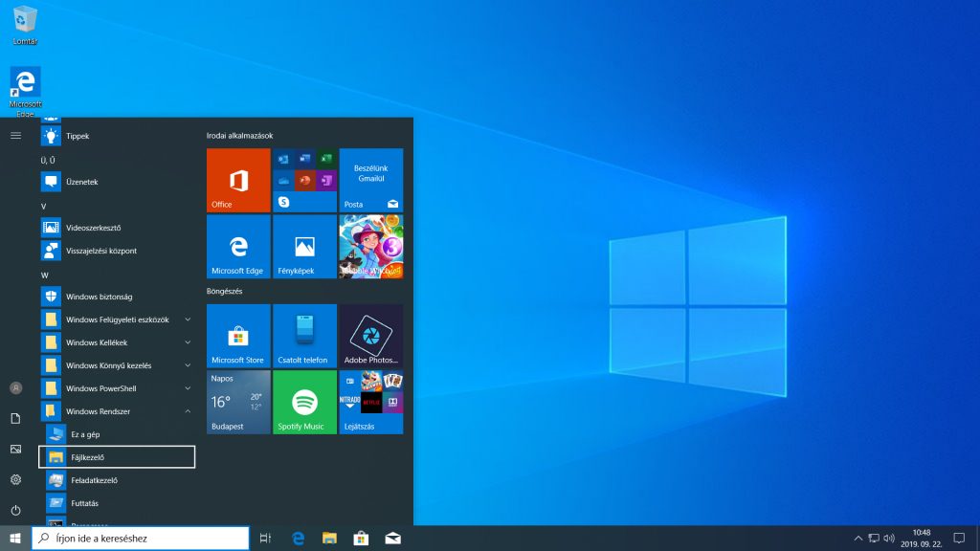Select Fájlkezelő in the app list
This screenshot has width=980, height=551.
tap(117, 457)
